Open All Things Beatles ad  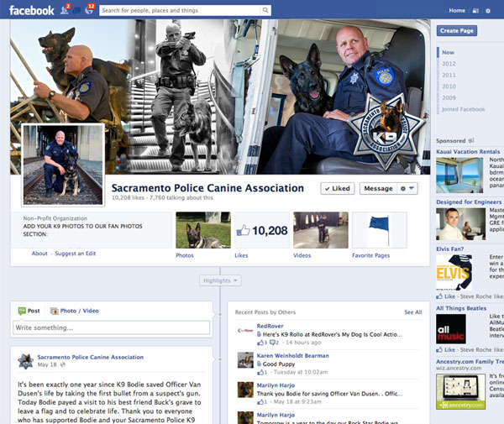click(x=461, y=308)
